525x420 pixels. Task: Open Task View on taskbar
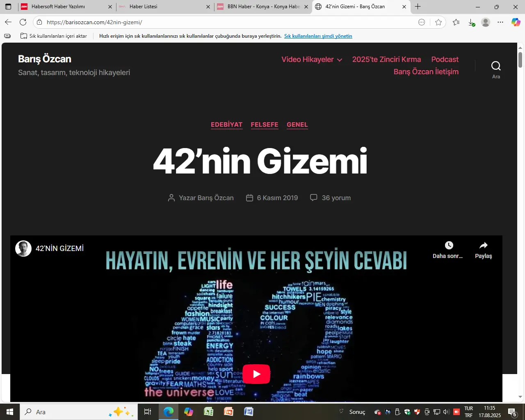[x=148, y=412]
